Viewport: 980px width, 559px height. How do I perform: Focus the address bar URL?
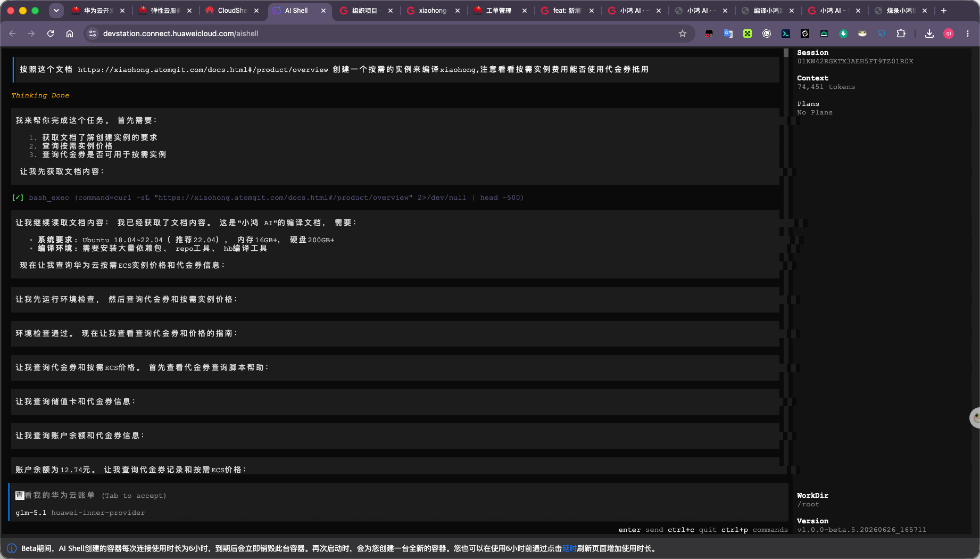(181, 34)
